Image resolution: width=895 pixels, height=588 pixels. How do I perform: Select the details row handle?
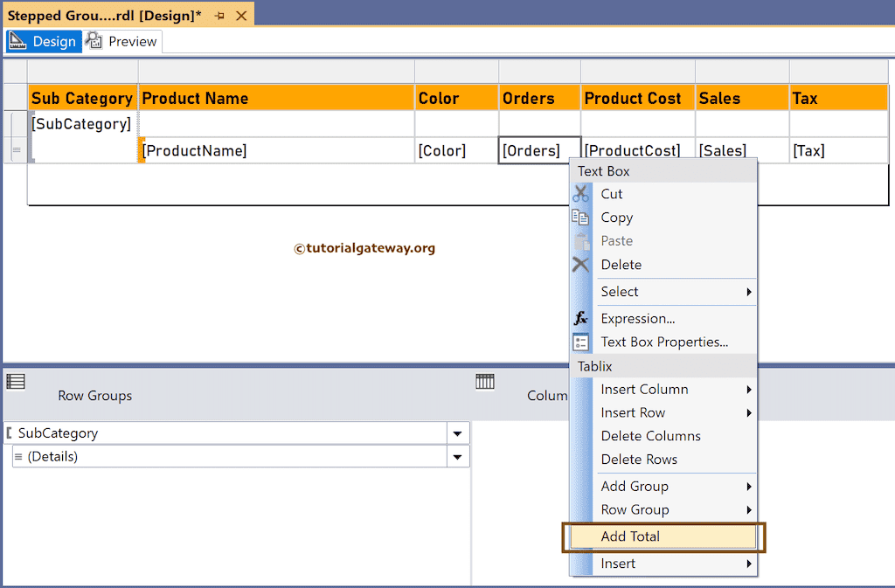(x=15, y=150)
